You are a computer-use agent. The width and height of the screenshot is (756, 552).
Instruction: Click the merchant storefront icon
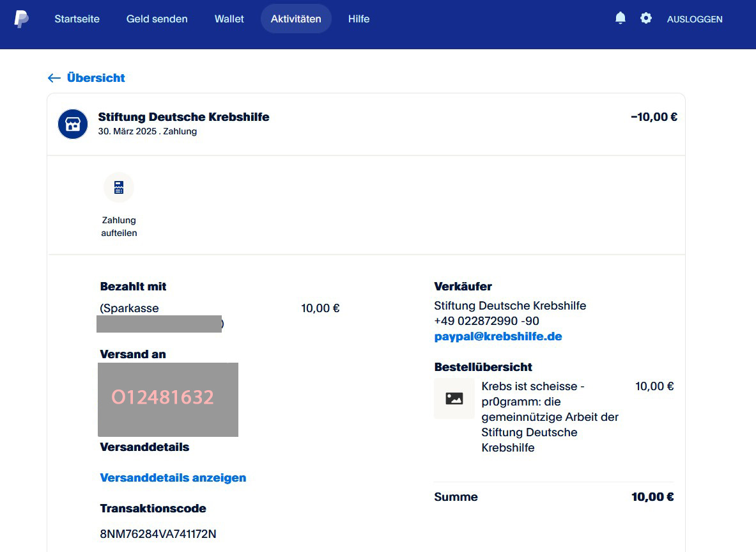(73, 124)
